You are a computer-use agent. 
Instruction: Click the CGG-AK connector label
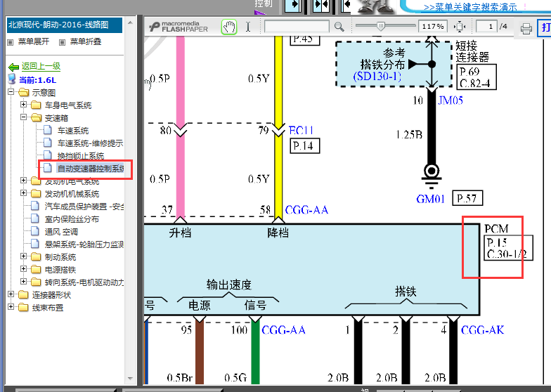click(482, 330)
